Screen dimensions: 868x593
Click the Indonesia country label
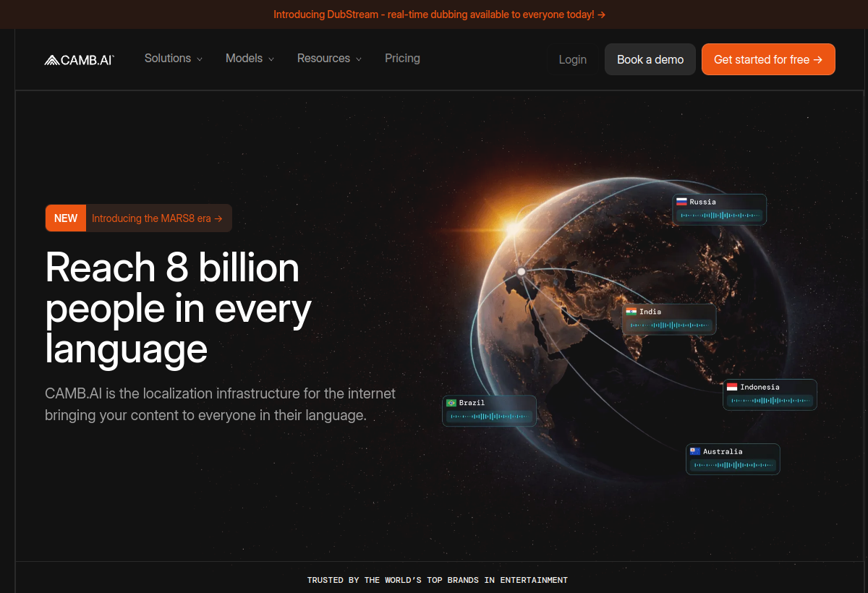coord(760,387)
